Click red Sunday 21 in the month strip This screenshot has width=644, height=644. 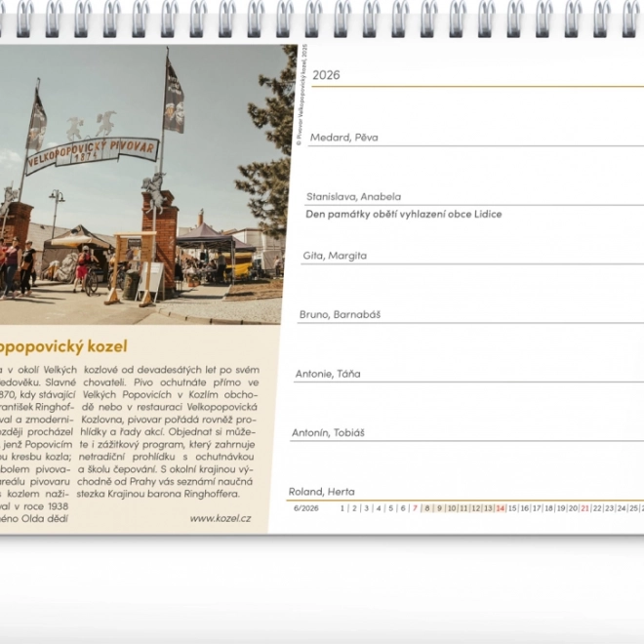click(585, 508)
